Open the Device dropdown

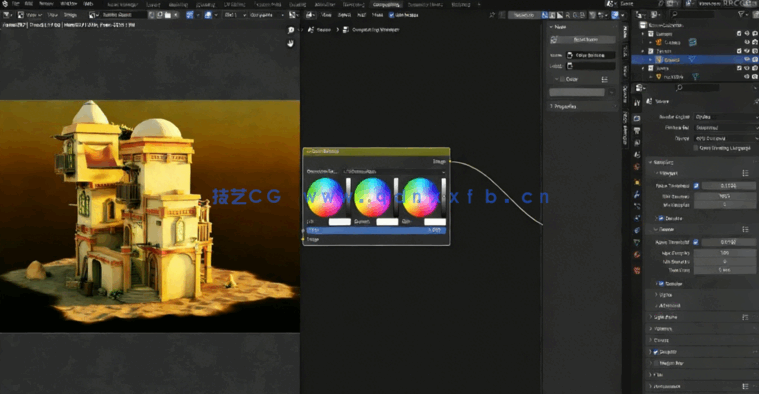pyautogui.click(x=726, y=138)
